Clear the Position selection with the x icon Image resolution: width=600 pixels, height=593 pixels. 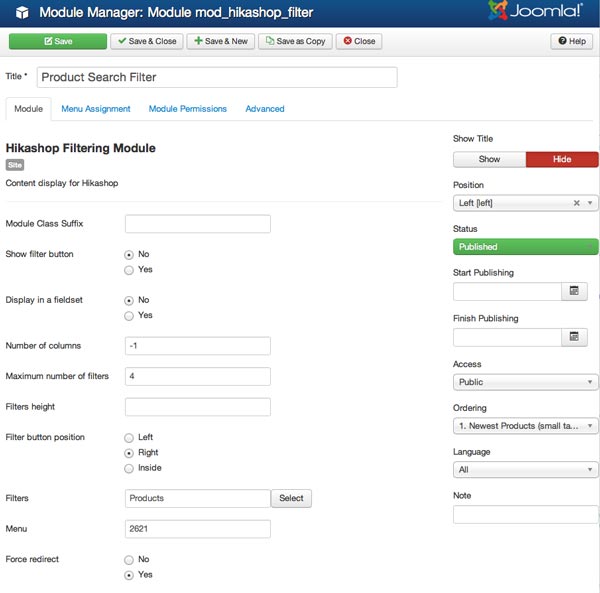click(x=576, y=203)
